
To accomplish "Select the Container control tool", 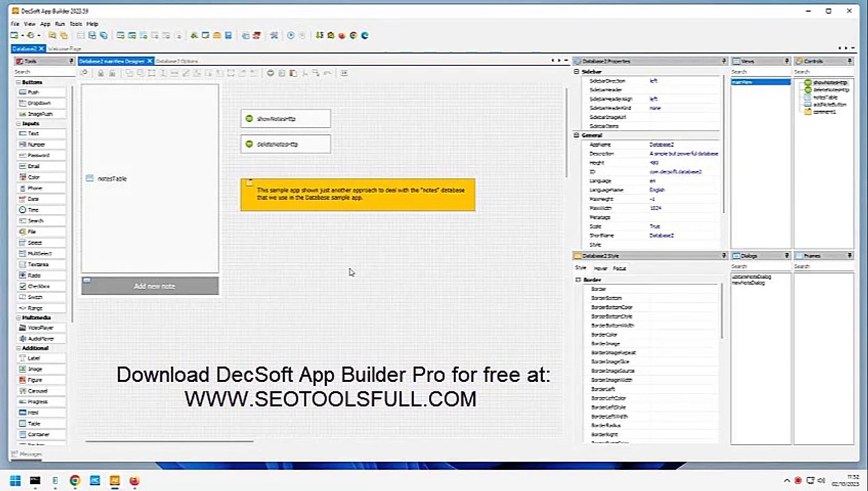I will pyautogui.click(x=42, y=434).
